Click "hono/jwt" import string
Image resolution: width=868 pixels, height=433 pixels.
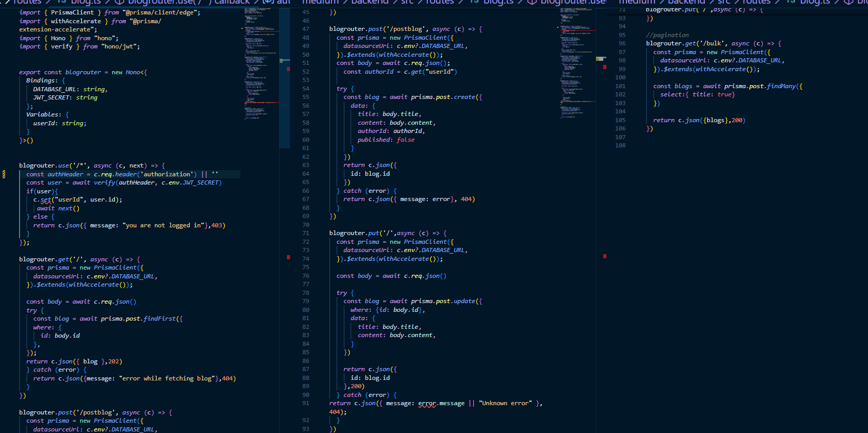coord(121,46)
